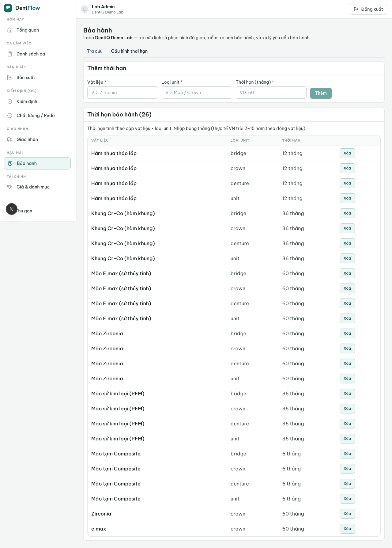Click the Thêm button
Viewport: 392px width, 548px height.
(321, 93)
